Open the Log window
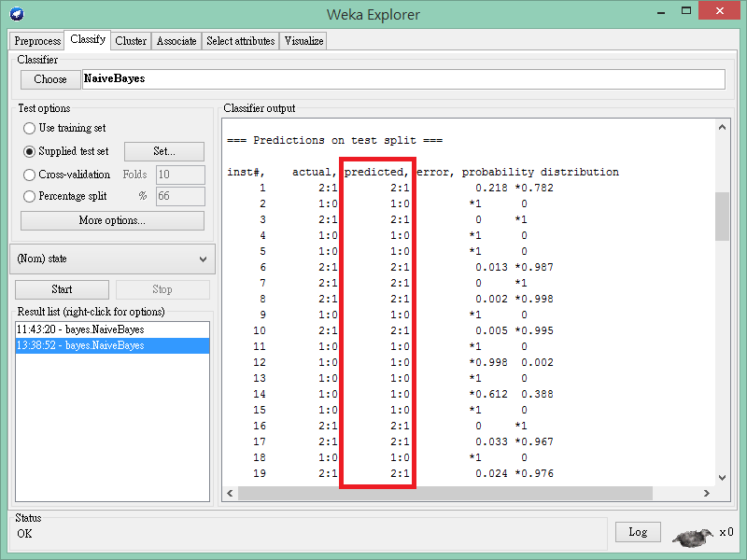 point(638,532)
